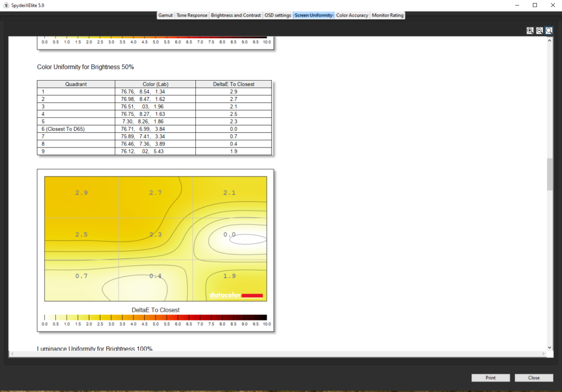Go to the OSD settings tab
The image size is (562, 392).
pos(278,15)
